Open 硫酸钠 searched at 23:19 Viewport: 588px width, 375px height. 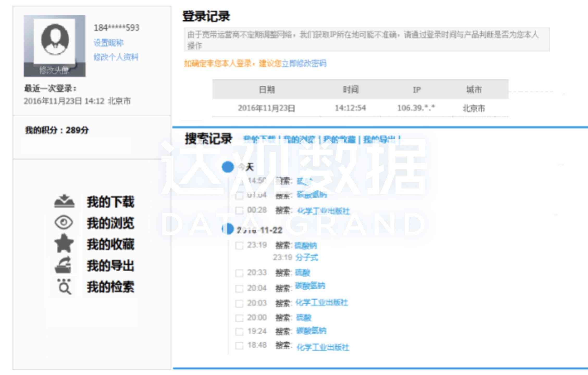pyautogui.click(x=306, y=246)
